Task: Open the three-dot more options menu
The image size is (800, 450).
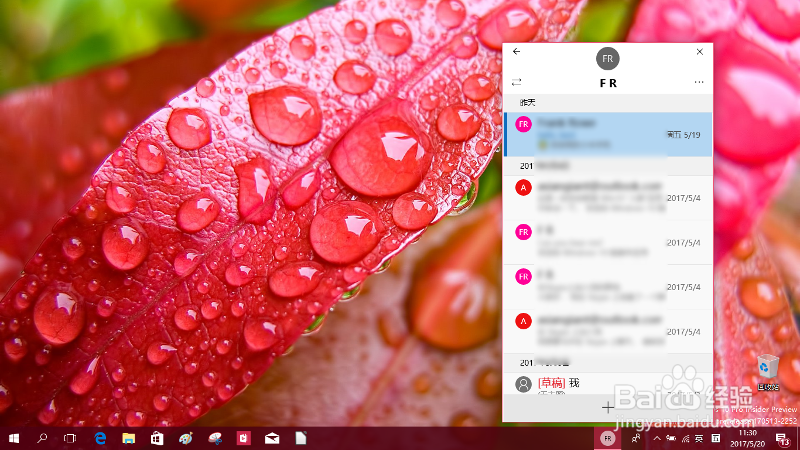Action: pos(699,82)
